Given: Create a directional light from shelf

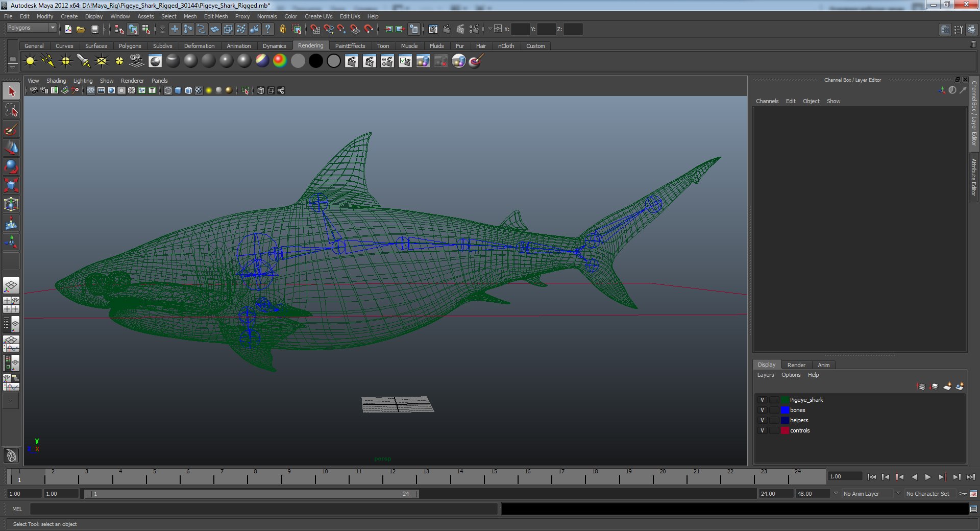Looking at the screenshot, I should (x=48, y=61).
